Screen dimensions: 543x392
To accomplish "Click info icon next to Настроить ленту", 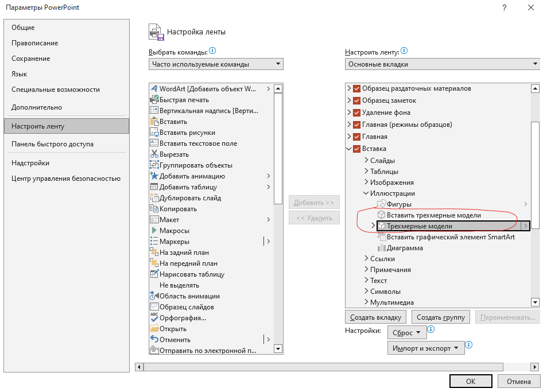I will tap(404, 51).
